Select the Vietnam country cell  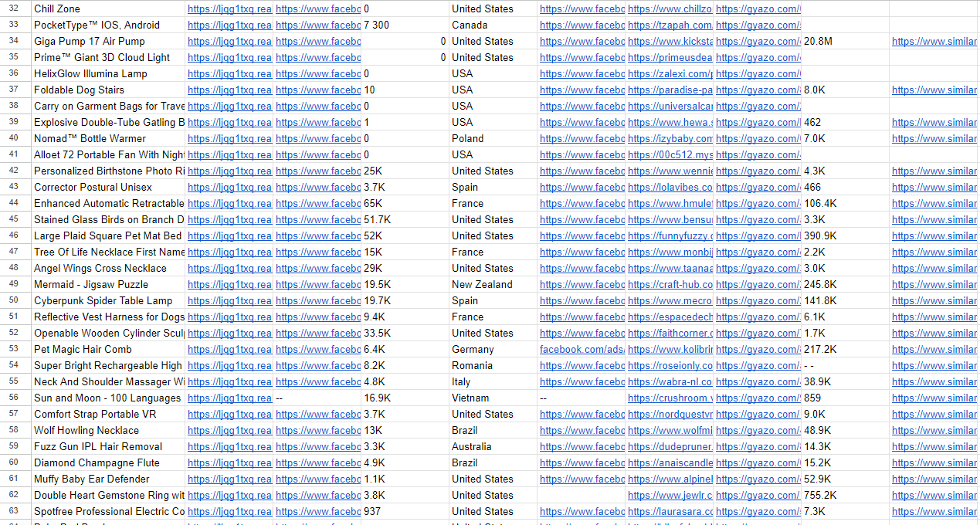(493, 398)
